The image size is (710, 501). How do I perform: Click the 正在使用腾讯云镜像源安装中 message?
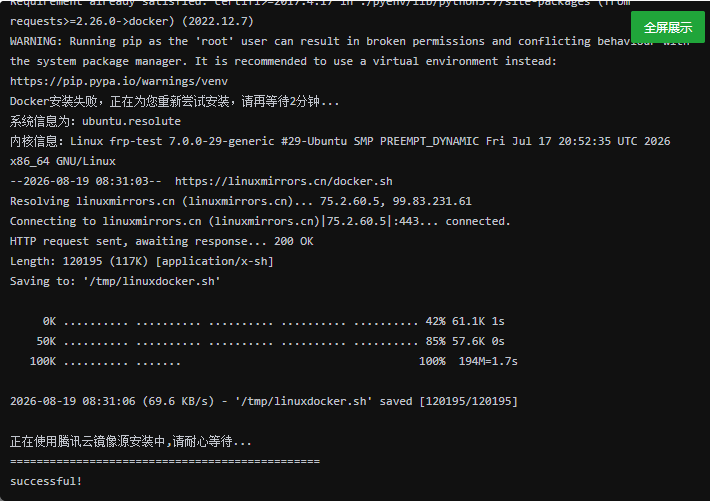tap(130, 441)
